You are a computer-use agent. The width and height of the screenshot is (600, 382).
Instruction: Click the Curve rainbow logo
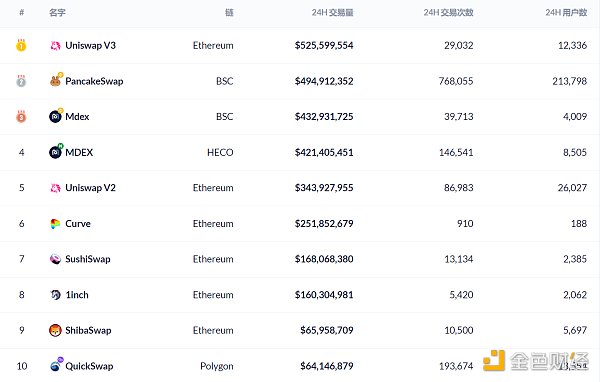55,224
